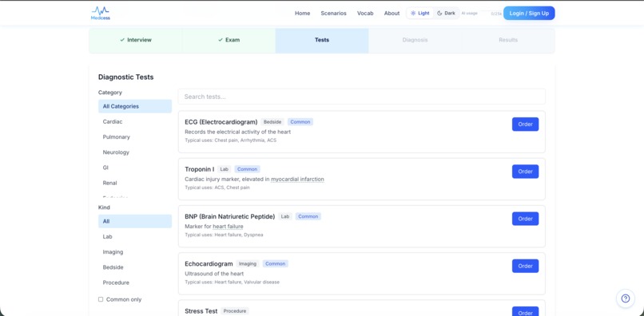Click the heart failure vocab link
Image resolution: width=644 pixels, height=316 pixels.
click(x=228, y=227)
